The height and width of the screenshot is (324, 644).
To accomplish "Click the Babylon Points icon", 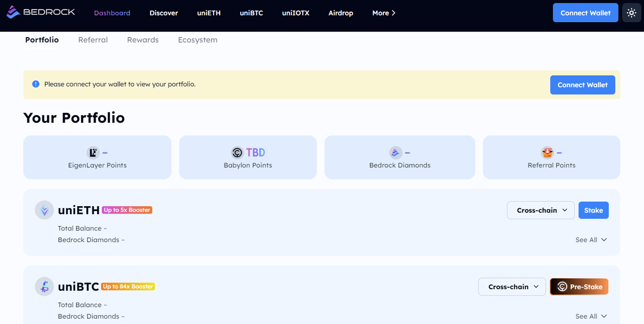I will tap(237, 152).
